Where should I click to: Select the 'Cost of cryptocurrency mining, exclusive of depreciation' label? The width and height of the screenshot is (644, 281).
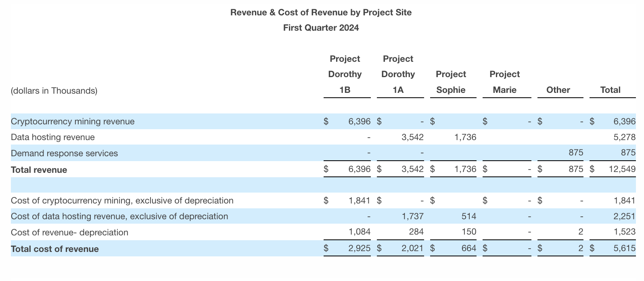[x=122, y=201]
